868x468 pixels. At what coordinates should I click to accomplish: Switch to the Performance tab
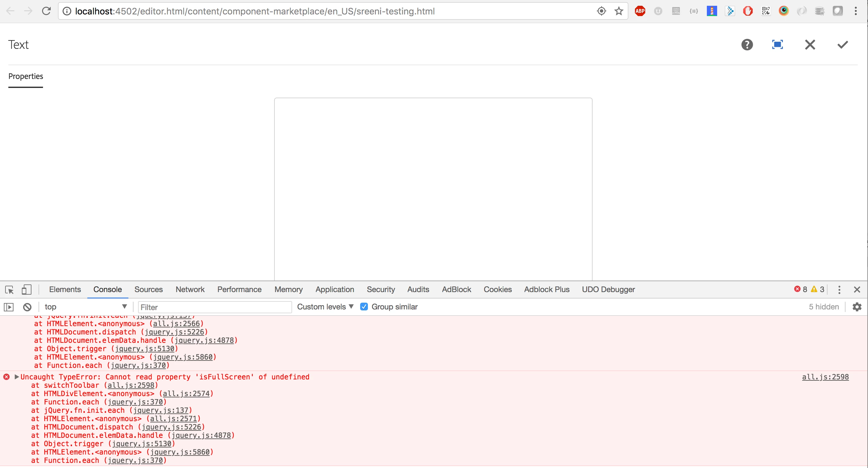coord(239,290)
